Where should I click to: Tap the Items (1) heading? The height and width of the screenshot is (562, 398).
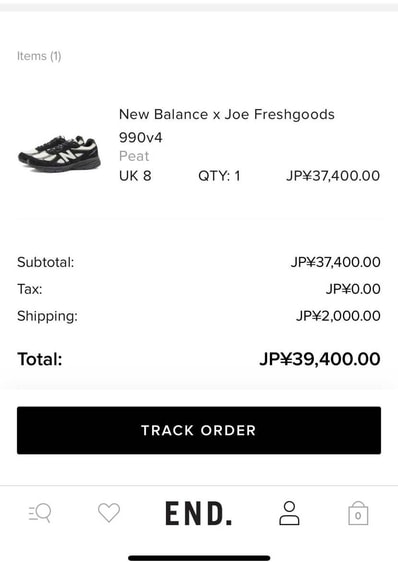coord(39,56)
